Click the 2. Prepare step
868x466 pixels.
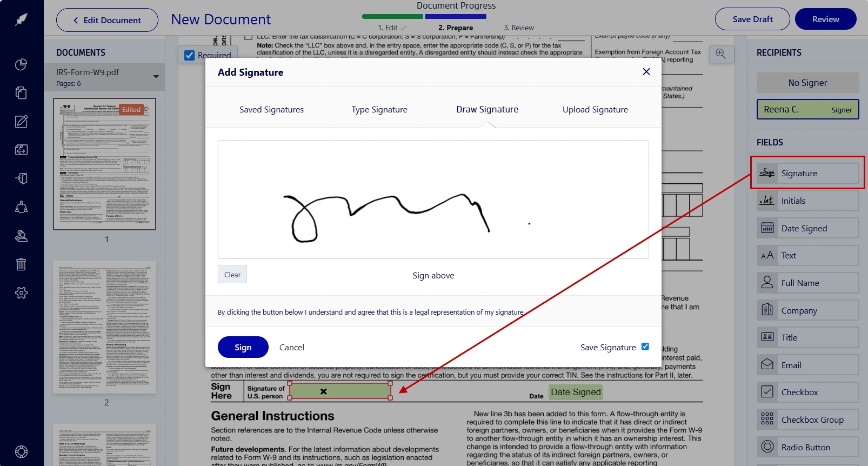[x=456, y=28]
